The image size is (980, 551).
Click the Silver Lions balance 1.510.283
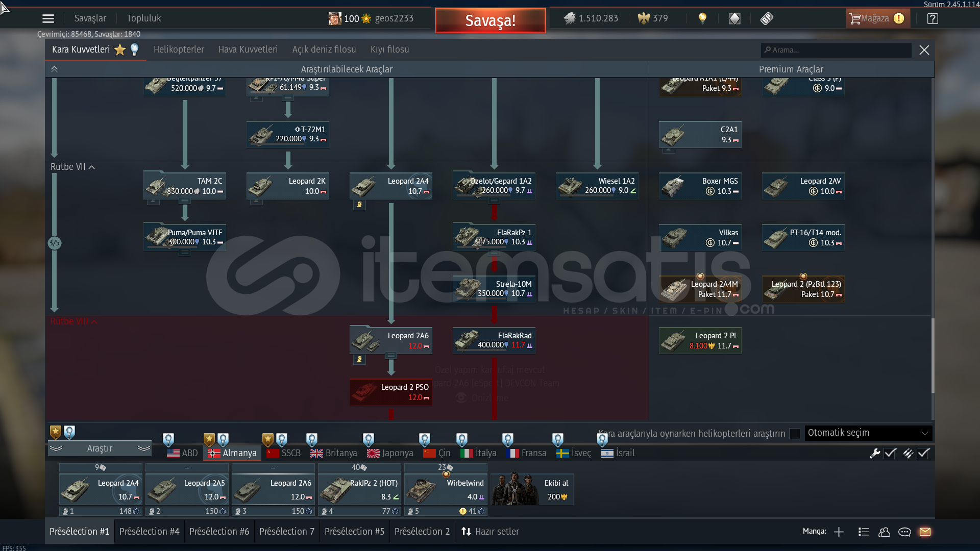[591, 18]
